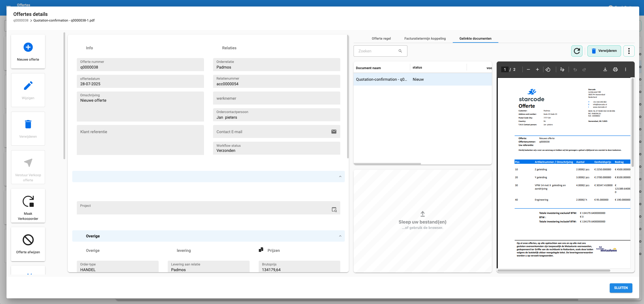644x304 pixels.
Task: Click the envelope icon in Contact E-mail
Action: click(334, 131)
